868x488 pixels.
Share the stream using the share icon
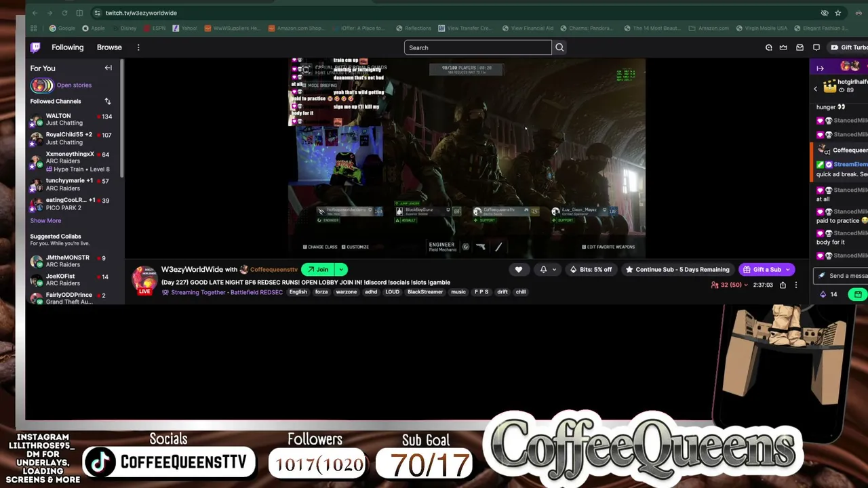[x=783, y=285]
